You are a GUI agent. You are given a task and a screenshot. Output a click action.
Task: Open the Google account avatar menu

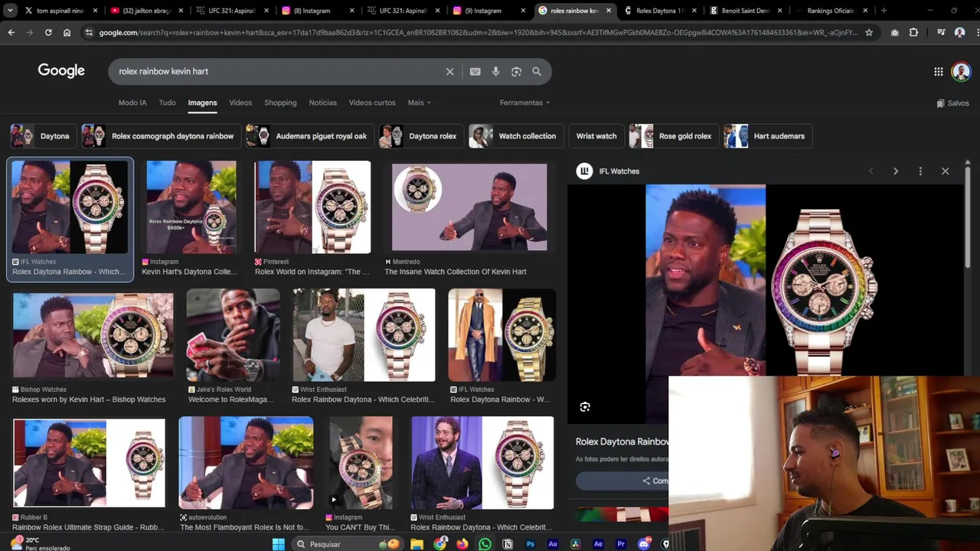[961, 71]
